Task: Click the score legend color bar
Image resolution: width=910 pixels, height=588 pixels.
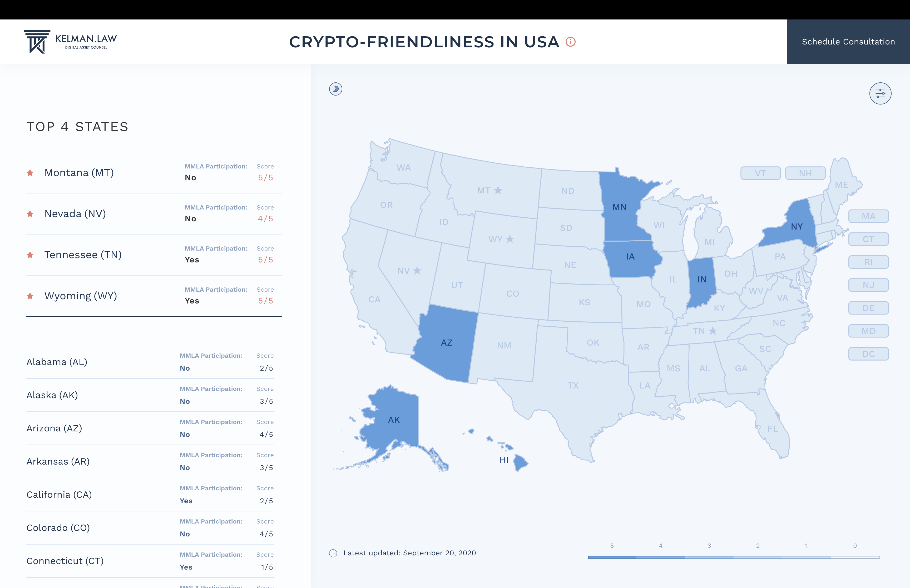Action: [x=733, y=557]
